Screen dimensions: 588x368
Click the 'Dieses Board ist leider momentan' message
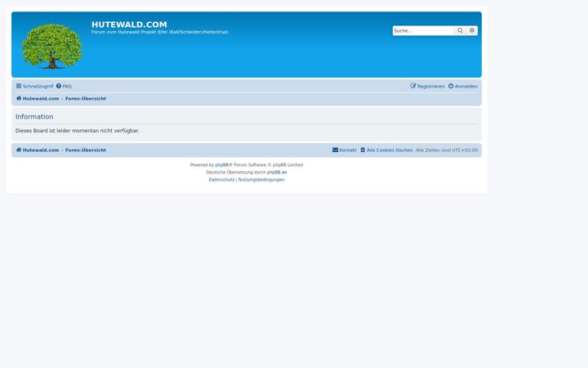(77, 131)
